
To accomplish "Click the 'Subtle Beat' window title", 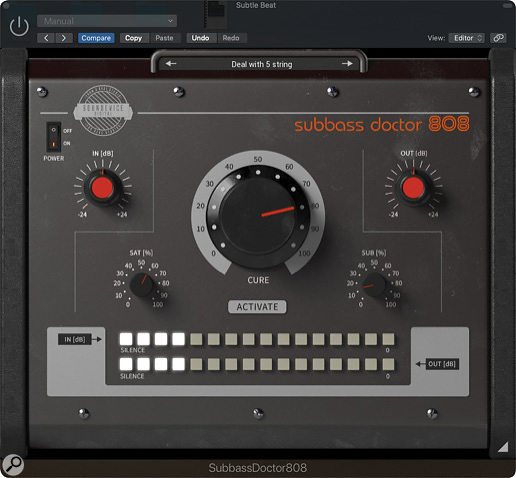I will point(256,5).
